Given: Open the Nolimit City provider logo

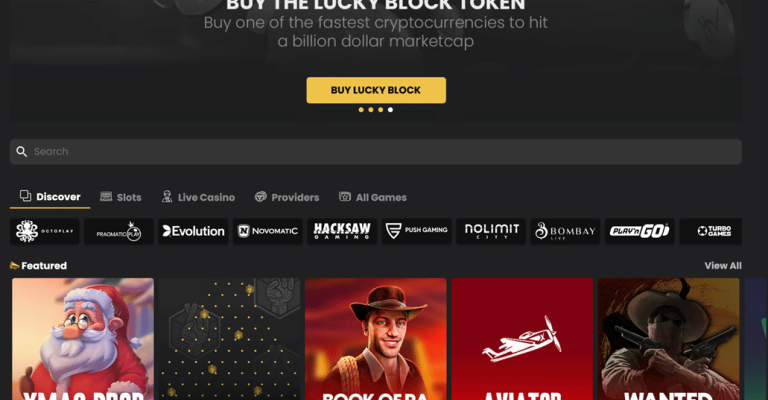Looking at the screenshot, I should tap(491, 231).
